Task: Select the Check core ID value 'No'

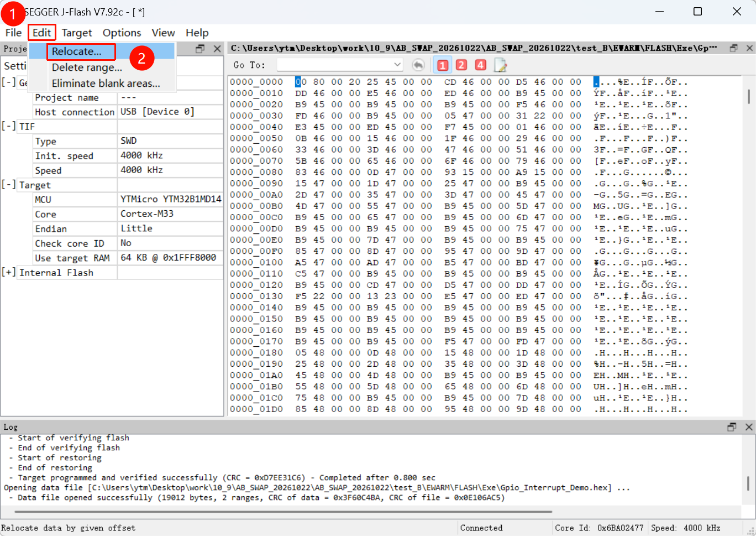Action: click(x=170, y=243)
